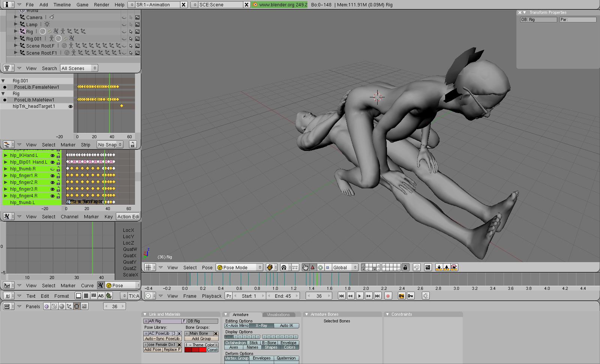Enable the X-Ray armature option
The width and height of the screenshot is (600, 364).
[261, 326]
